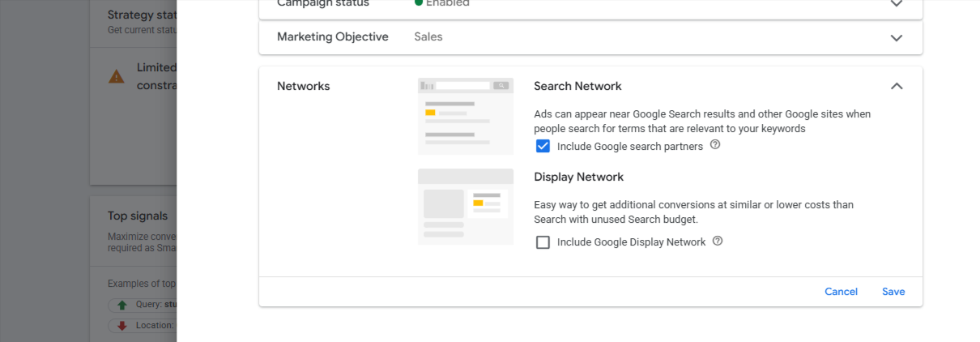Click the Display Network illustration thumbnail
The height and width of the screenshot is (342, 980).
pyautogui.click(x=466, y=206)
